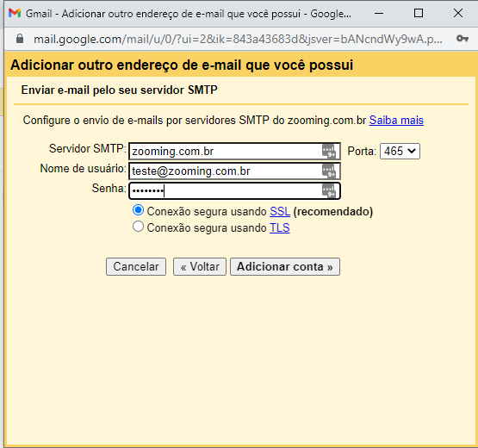The width and height of the screenshot is (478, 448).
Task: Open the Porta 465 dropdown
Action: click(400, 152)
